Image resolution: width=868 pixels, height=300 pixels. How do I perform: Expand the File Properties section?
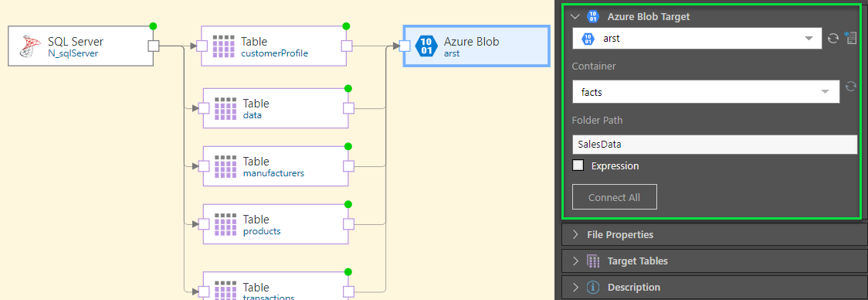714,234
